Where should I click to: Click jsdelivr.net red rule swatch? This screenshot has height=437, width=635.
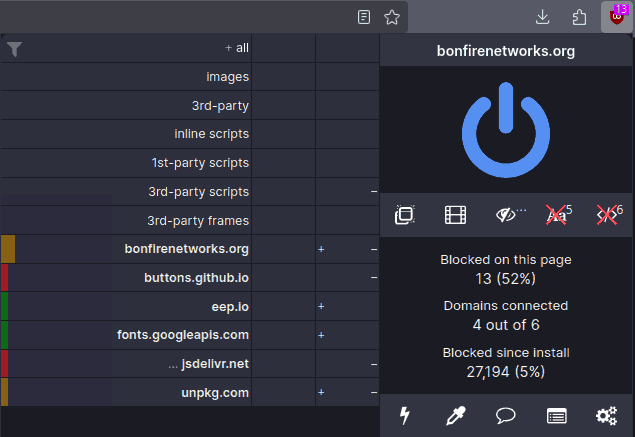[4, 364]
